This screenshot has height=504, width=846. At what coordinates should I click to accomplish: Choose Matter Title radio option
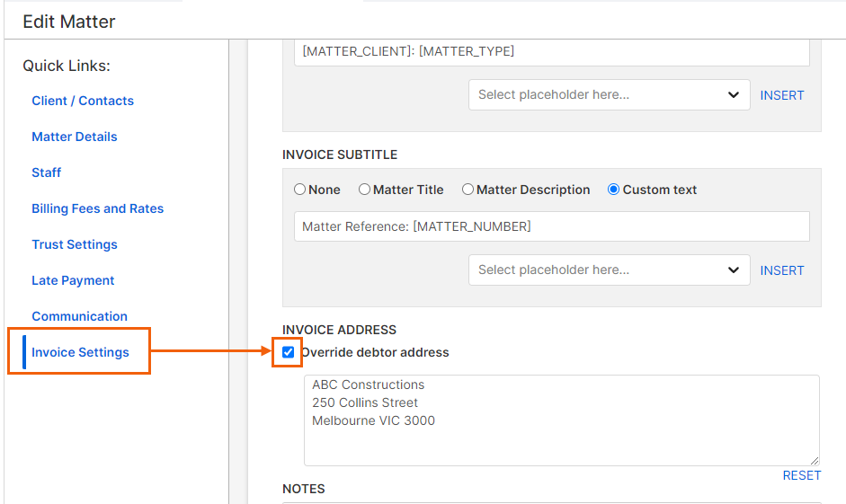364,190
